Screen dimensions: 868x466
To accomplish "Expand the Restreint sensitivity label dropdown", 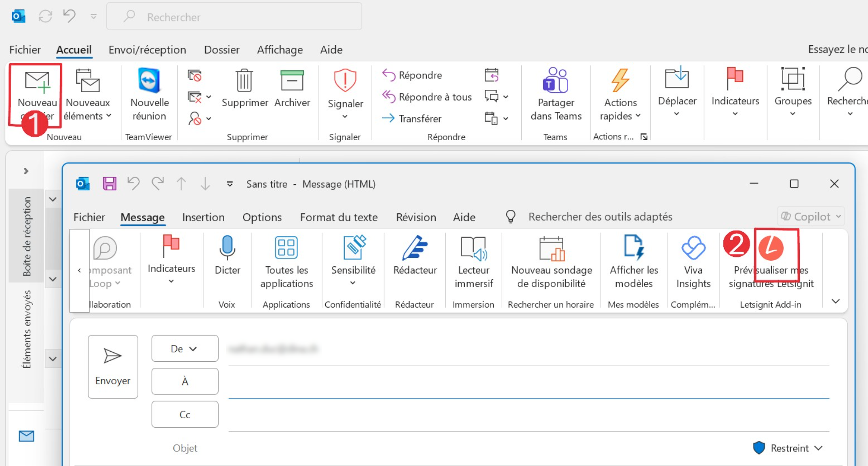I will tap(788, 448).
